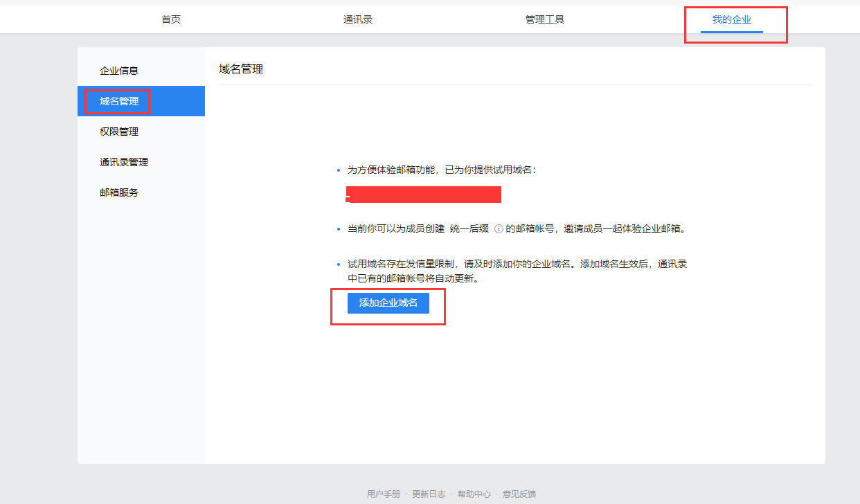
Task: Open the 用户手册 footer link
Action: [x=384, y=494]
